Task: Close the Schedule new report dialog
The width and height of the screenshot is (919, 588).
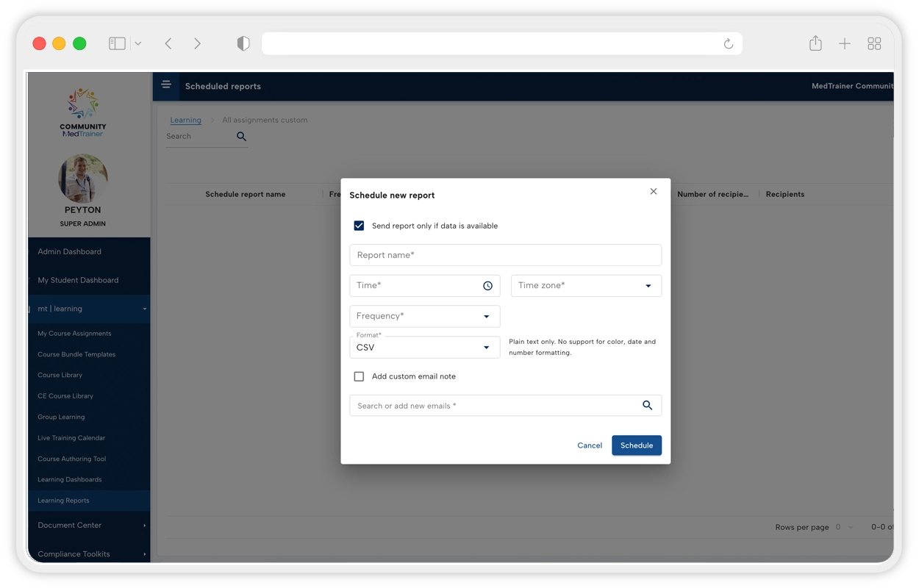Action: tap(653, 192)
